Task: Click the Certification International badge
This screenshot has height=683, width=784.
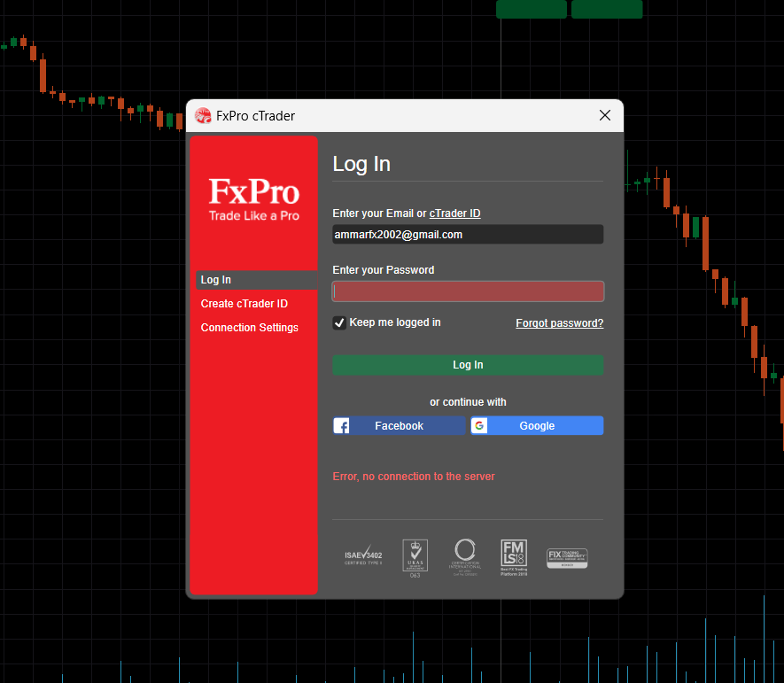Action: 465,557
